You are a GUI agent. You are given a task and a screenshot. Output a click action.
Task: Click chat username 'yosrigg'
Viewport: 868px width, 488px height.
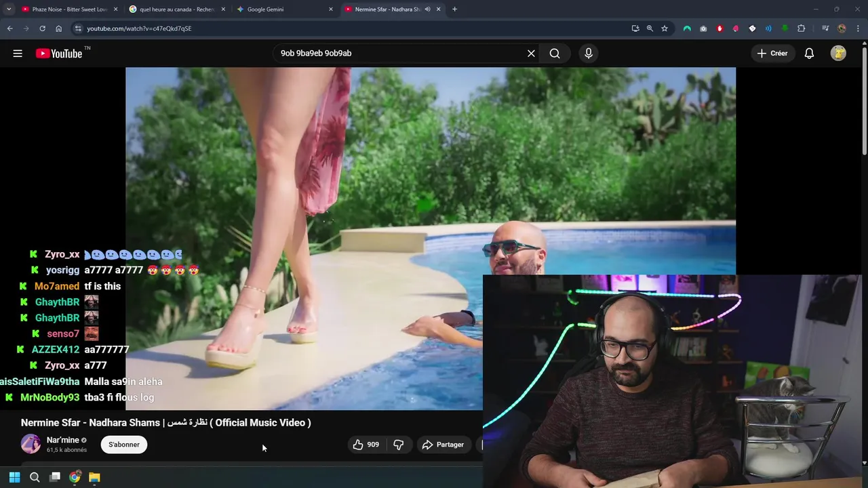pyautogui.click(x=62, y=270)
